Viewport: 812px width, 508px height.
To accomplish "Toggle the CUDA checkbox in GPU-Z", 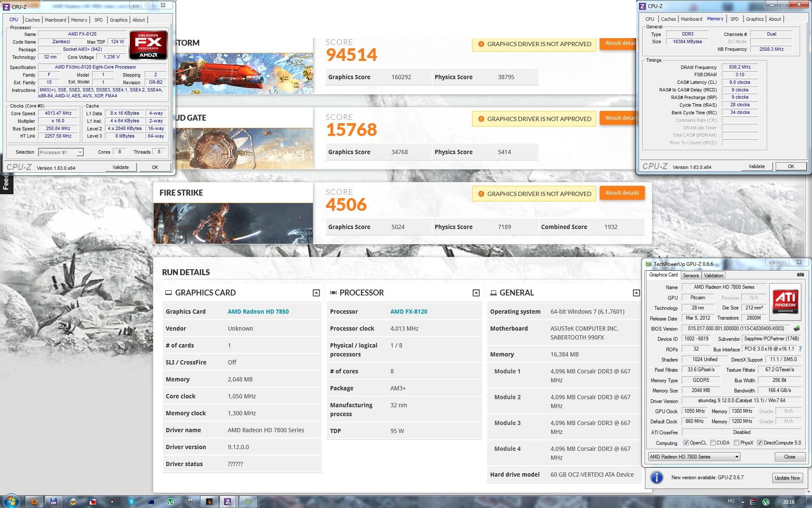I will (713, 443).
